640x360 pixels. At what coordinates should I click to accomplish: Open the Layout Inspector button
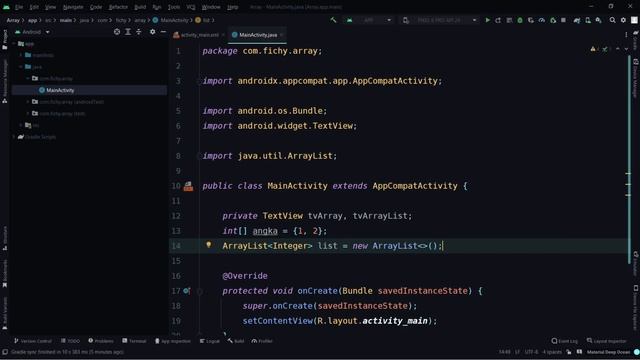click(x=606, y=341)
